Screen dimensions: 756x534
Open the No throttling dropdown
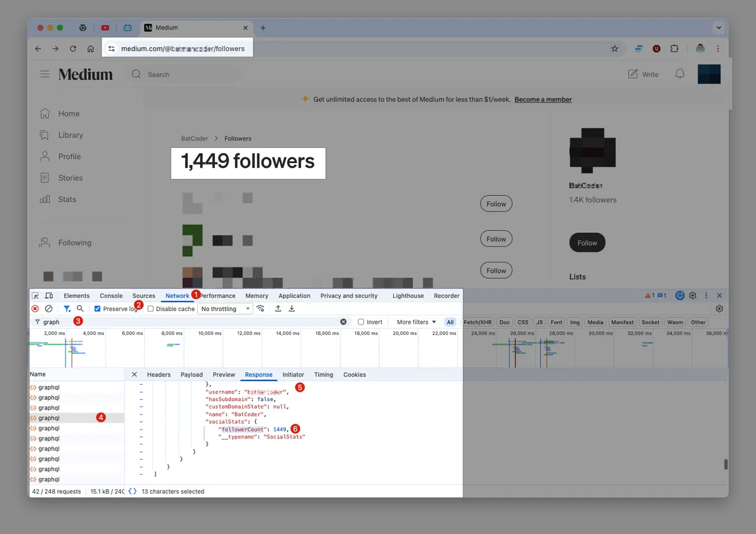point(225,309)
